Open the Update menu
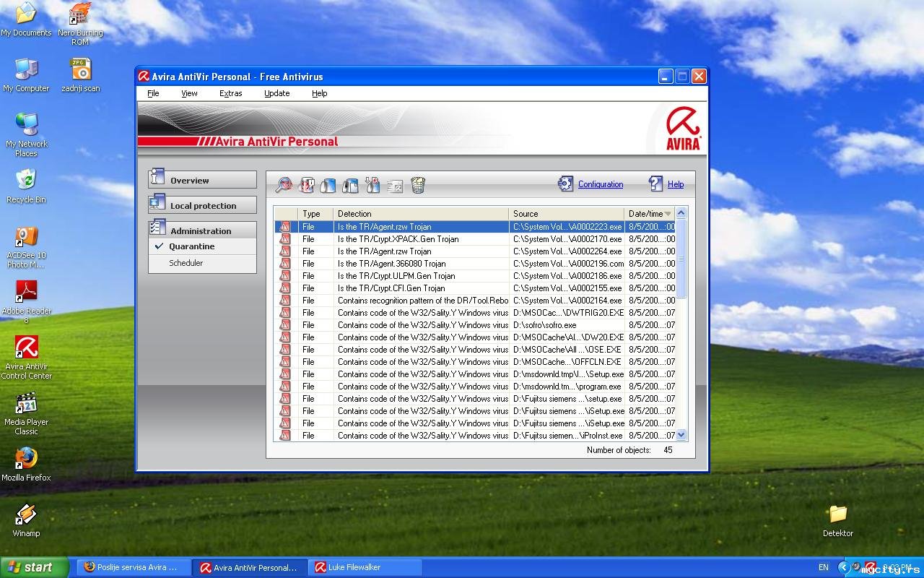 coord(276,93)
